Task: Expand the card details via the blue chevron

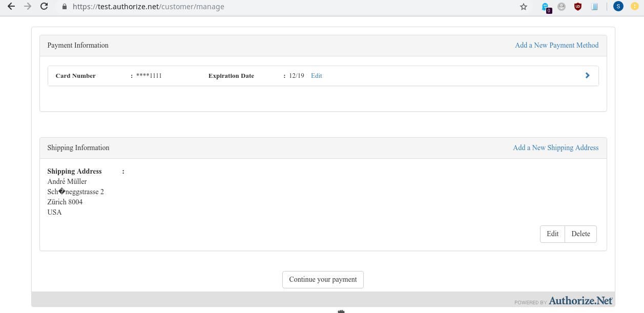Action: (x=587, y=75)
